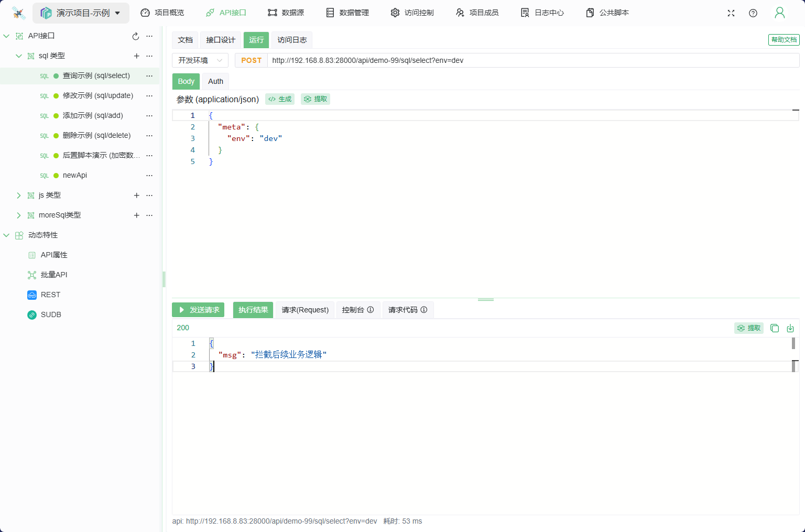
Task: Expand the moreSql类型 folder
Action: tap(19, 215)
